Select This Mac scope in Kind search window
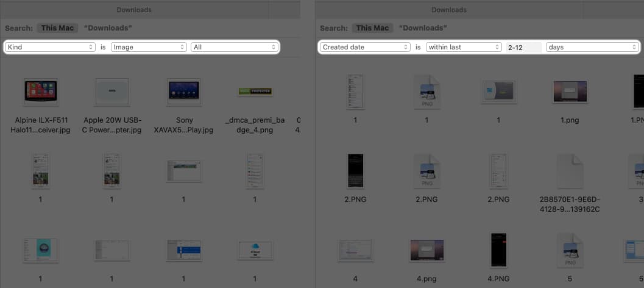Image resolution: width=644 pixels, height=288 pixels. pyautogui.click(x=57, y=28)
